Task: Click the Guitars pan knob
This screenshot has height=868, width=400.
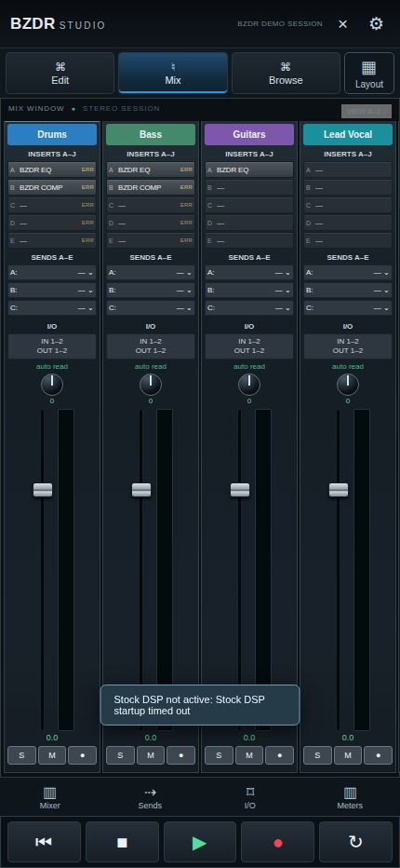Action: click(249, 385)
